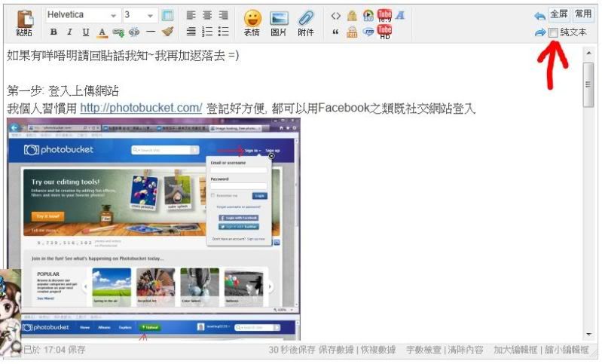Click 加大編輯框 to enlarge editor
Screen dimensions: 602x364
[x=515, y=350]
